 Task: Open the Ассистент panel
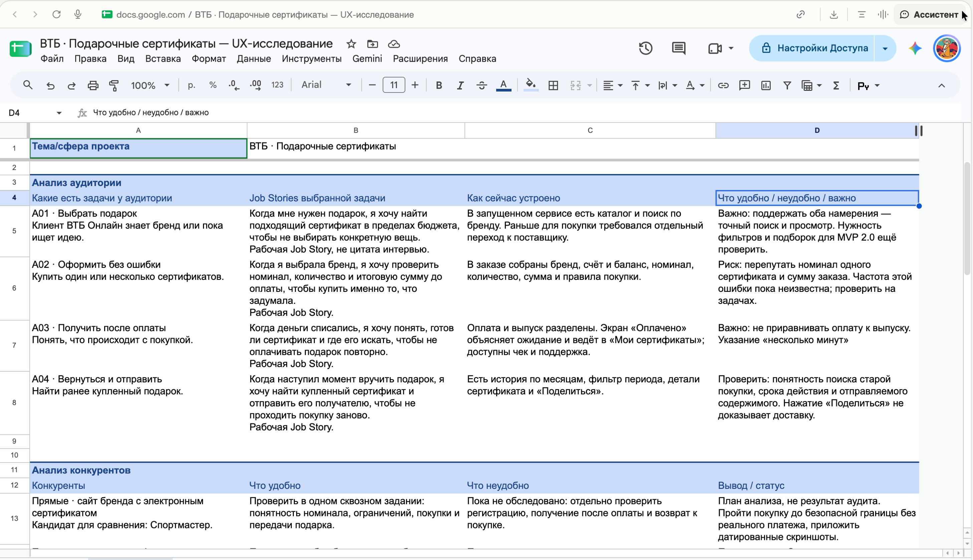pyautogui.click(x=929, y=15)
